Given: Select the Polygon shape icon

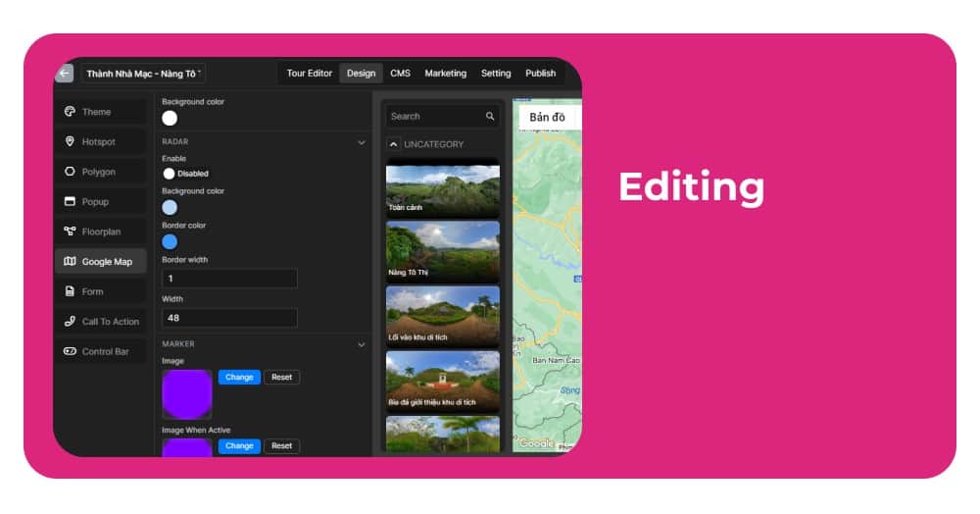Looking at the screenshot, I should click(70, 172).
